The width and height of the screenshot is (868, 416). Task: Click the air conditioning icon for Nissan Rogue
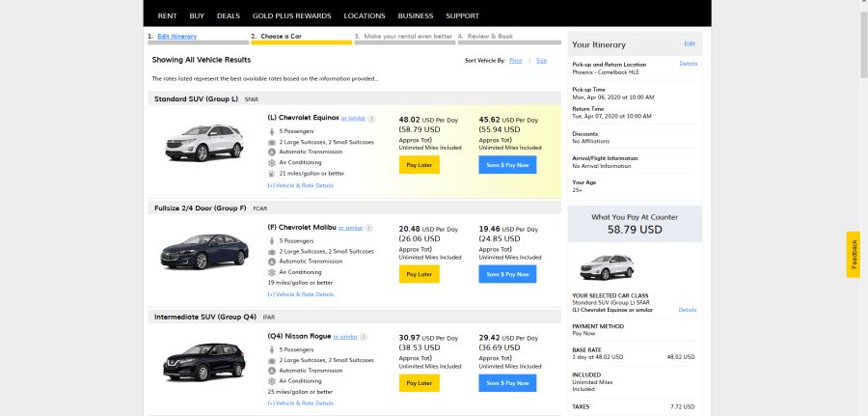tap(271, 381)
